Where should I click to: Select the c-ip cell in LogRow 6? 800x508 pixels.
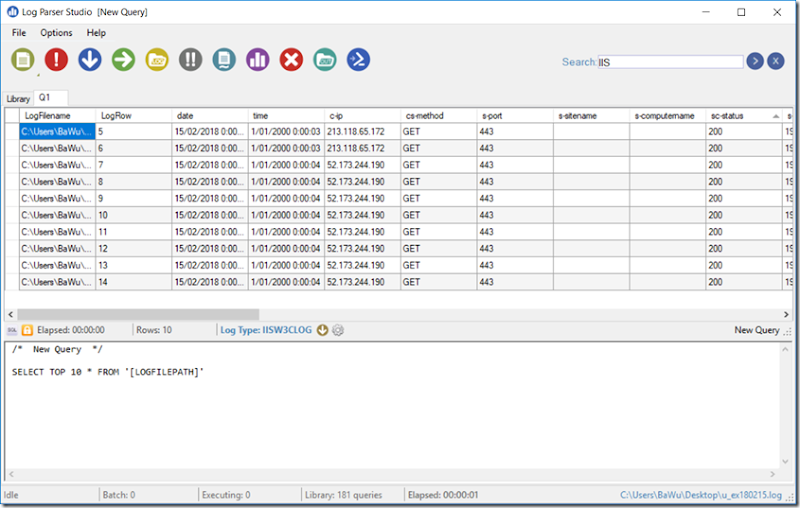click(x=362, y=148)
